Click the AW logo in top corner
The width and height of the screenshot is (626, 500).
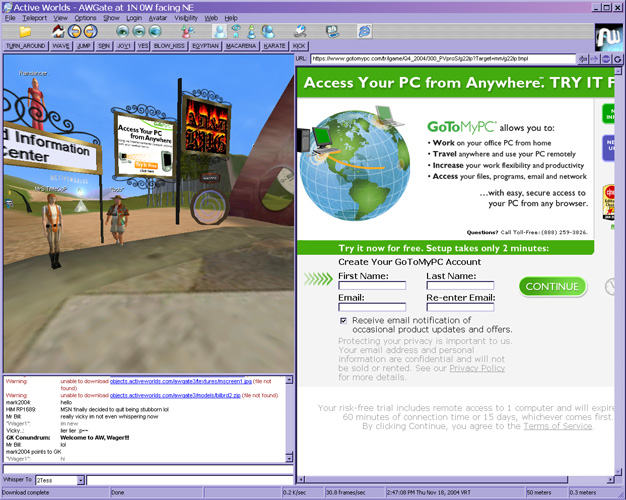(608, 38)
